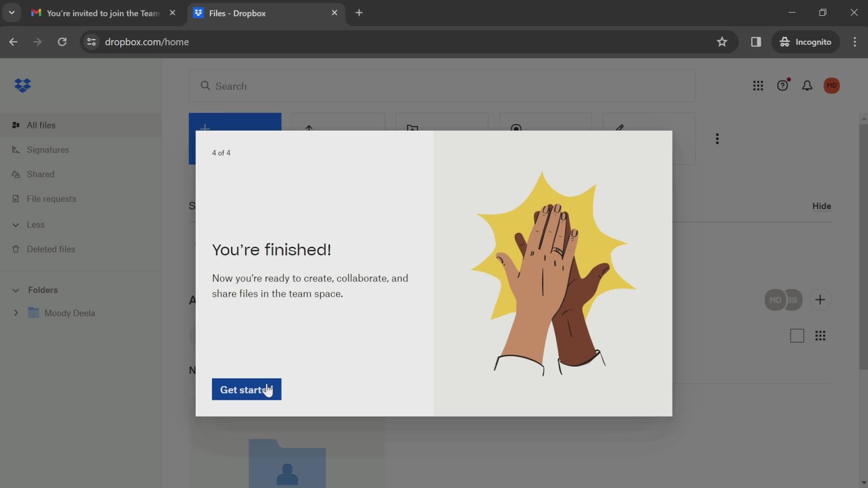Click the help icon in toolbar
868x488 pixels.
tap(783, 85)
